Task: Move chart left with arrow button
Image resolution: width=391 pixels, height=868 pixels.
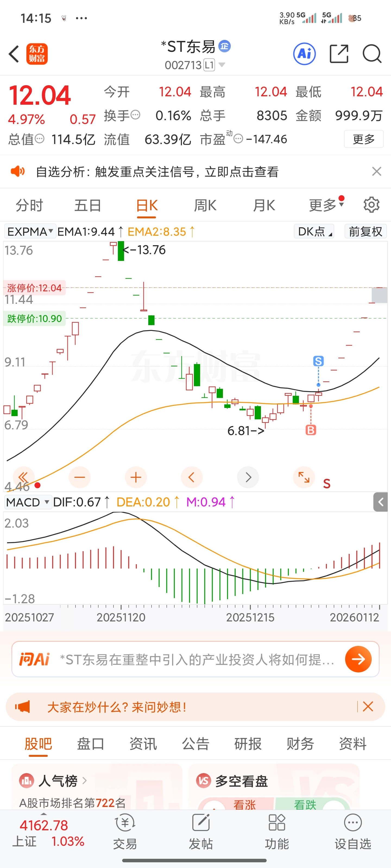Action: (x=192, y=477)
